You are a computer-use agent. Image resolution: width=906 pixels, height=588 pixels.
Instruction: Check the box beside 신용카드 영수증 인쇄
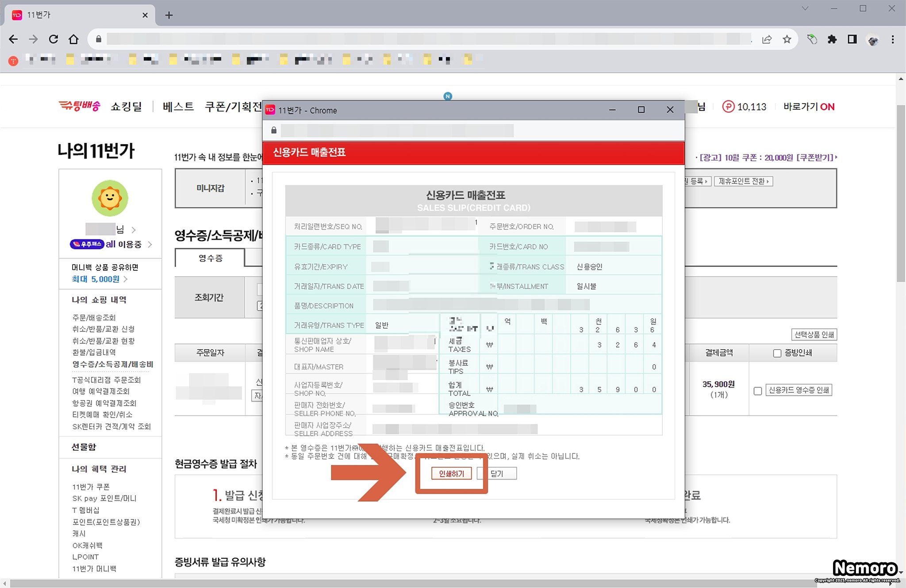(758, 391)
